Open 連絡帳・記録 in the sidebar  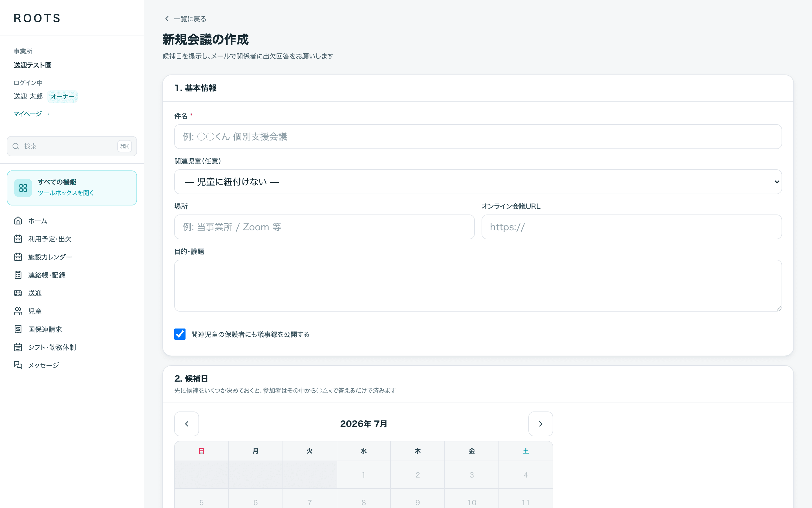tap(72, 275)
